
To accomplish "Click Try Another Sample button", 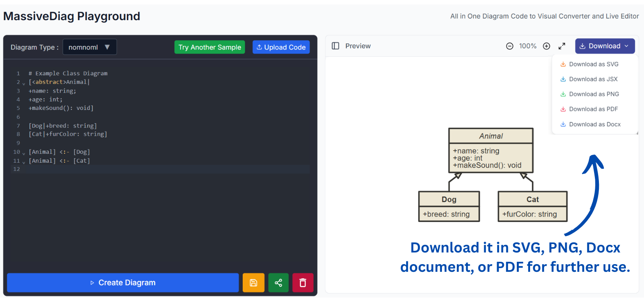I will point(210,47).
